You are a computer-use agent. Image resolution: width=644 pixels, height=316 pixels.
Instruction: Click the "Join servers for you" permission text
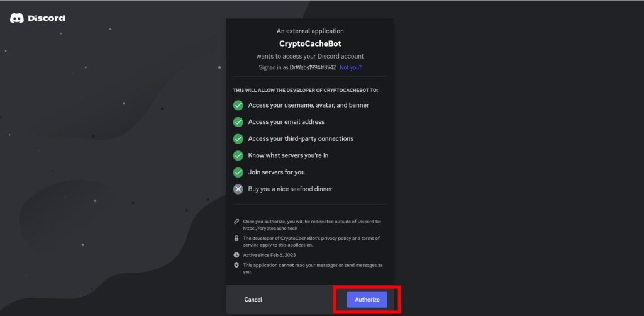(x=276, y=172)
